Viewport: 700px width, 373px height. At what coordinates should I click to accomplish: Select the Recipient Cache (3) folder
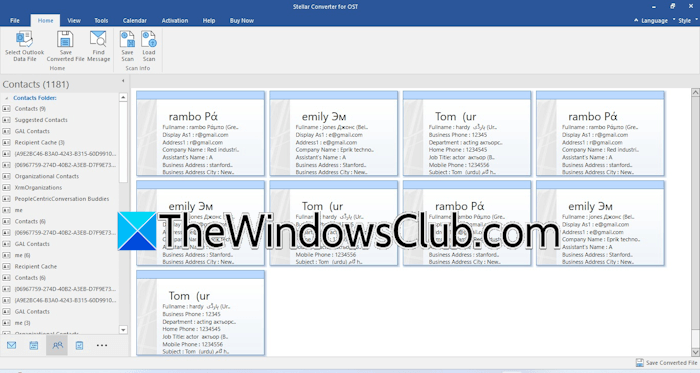(39, 143)
